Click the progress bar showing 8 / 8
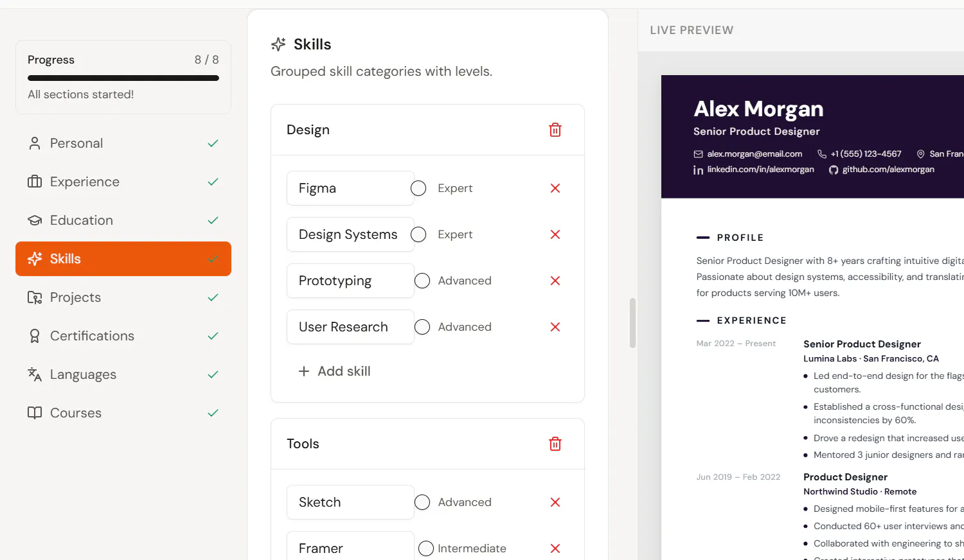This screenshot has width=964, height=560. pos(123,78)
